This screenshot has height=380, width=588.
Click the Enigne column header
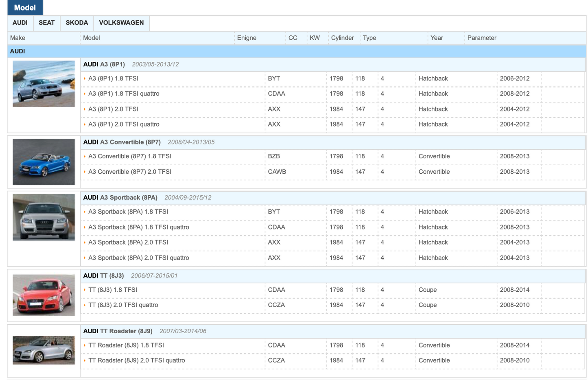pyautogui.click(x=247, y=38)
